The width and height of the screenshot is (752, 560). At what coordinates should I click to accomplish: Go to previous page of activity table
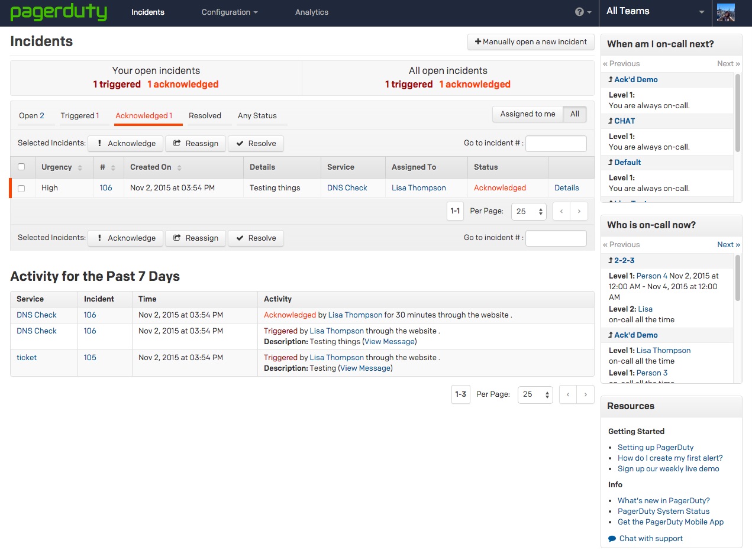point(568,394)
